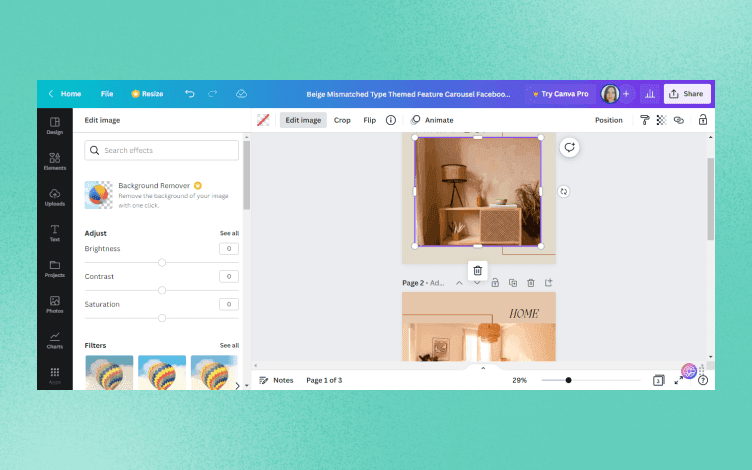Move Page 2 up with the chevron
The height and width of the screenshot is (470, 752).
pos(459,283)
